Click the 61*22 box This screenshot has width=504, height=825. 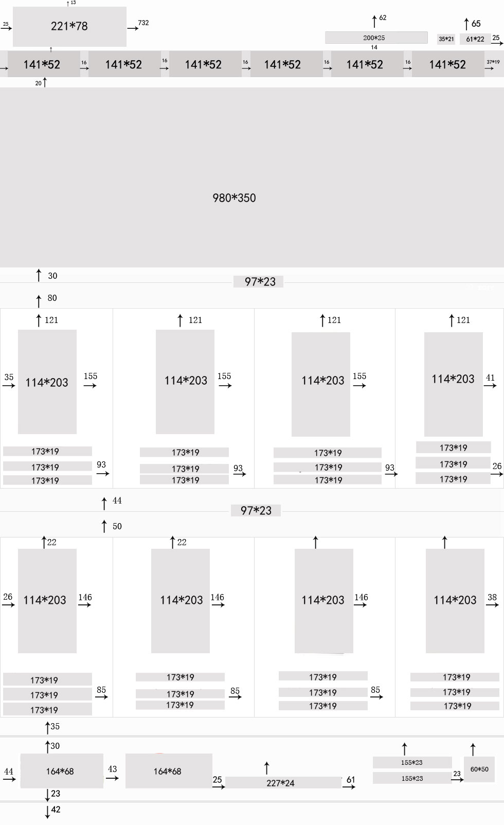tap(475, 39)
